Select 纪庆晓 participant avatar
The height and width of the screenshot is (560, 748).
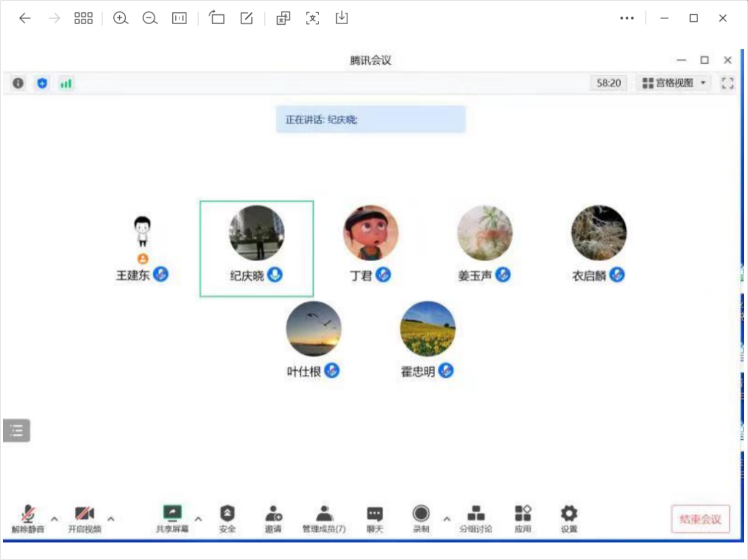point(257,233)
